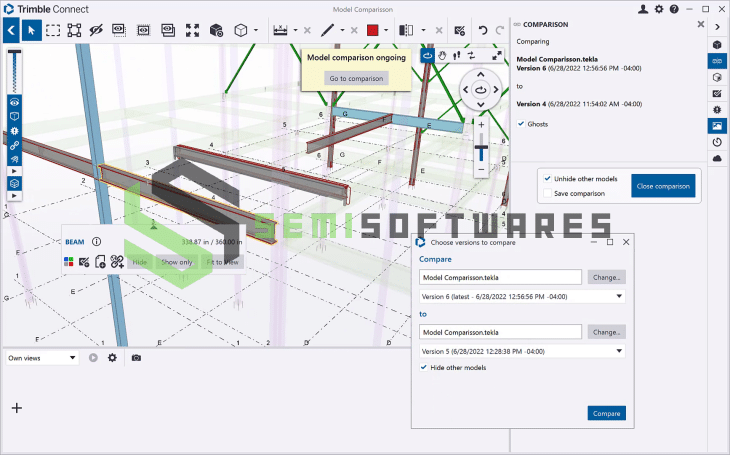Open the Models cube tab in right sidebar
730x455 pixels.
point(717,45)
